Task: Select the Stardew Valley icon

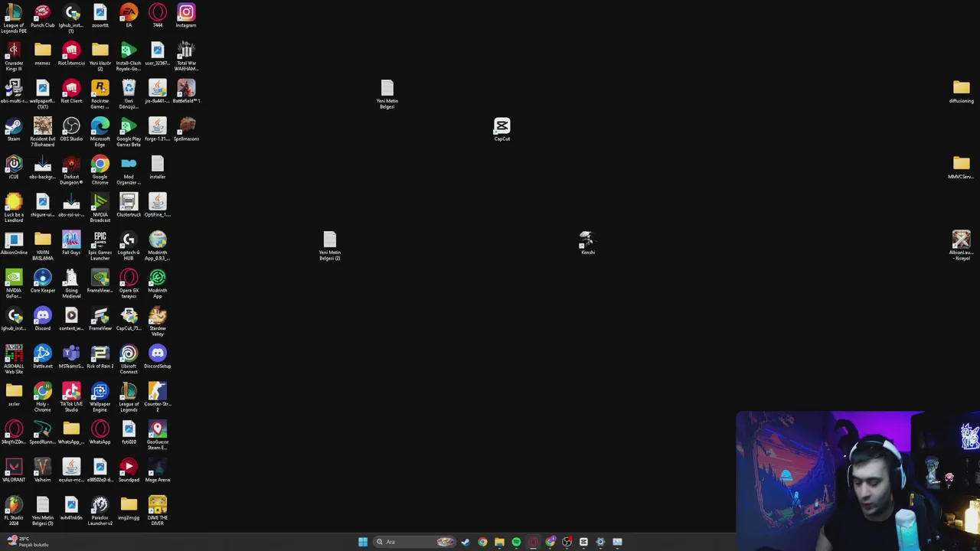Action: [158, 321]
